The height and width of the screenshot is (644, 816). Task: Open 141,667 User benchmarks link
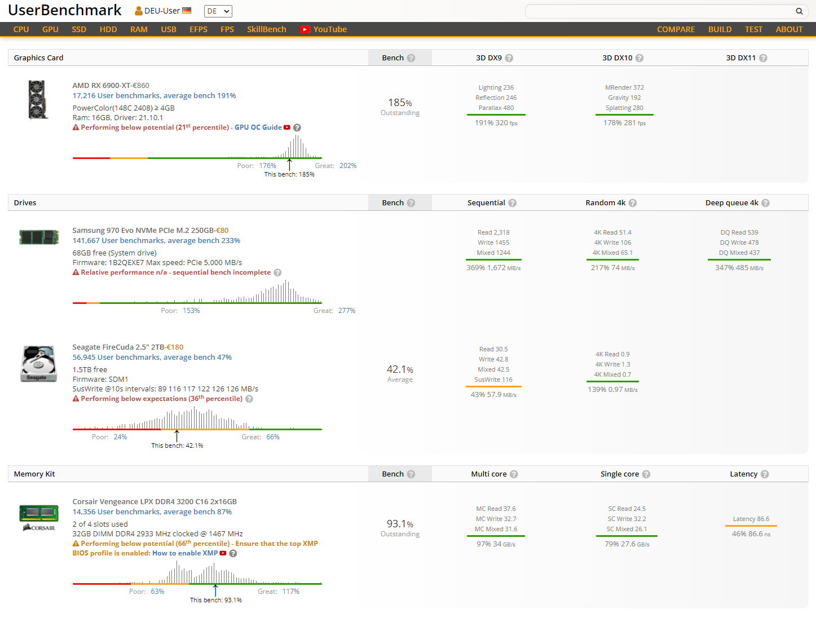pos(156,241)
